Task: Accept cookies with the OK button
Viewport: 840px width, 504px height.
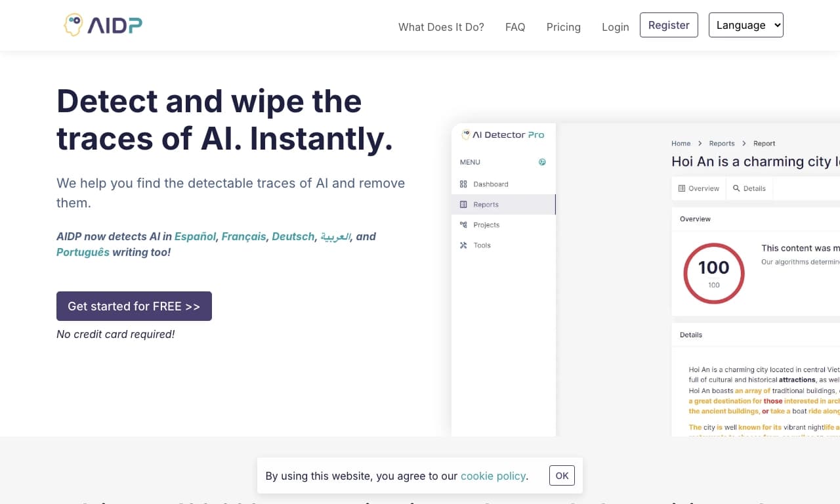Action: (562, 475)
